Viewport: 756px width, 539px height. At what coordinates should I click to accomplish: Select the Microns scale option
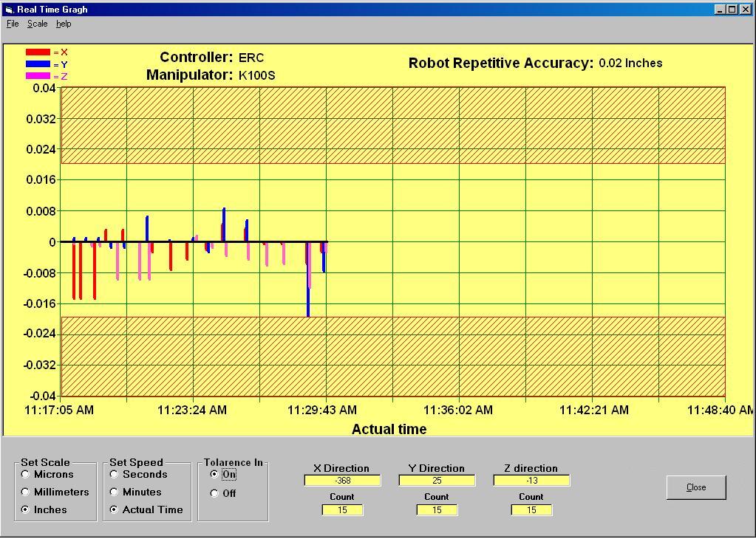click(26, 475)
